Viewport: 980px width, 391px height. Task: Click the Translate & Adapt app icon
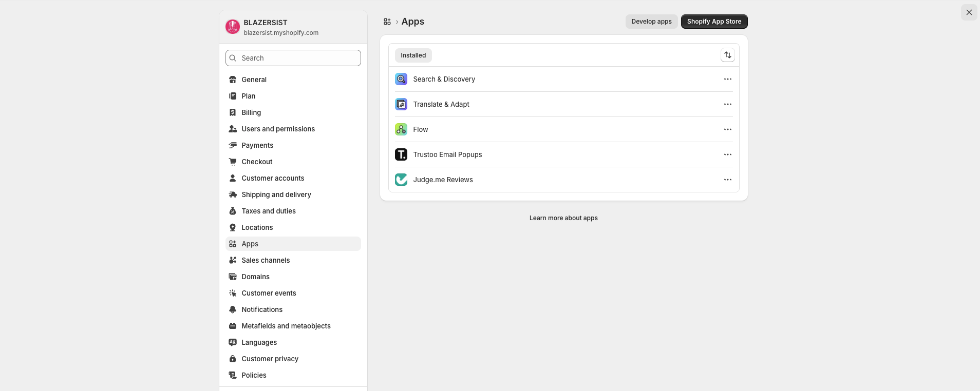pos(401,104)
